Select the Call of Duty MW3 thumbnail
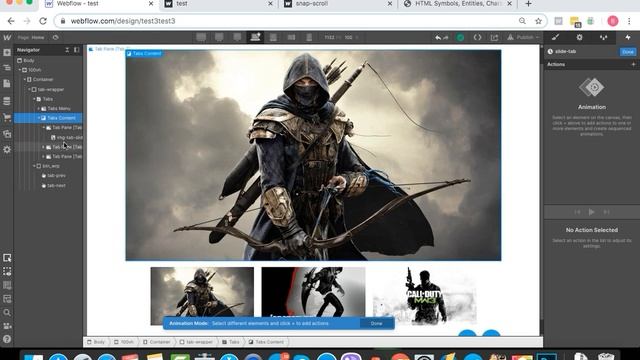The width and height of the screenshot is (640, 360). 424,296
